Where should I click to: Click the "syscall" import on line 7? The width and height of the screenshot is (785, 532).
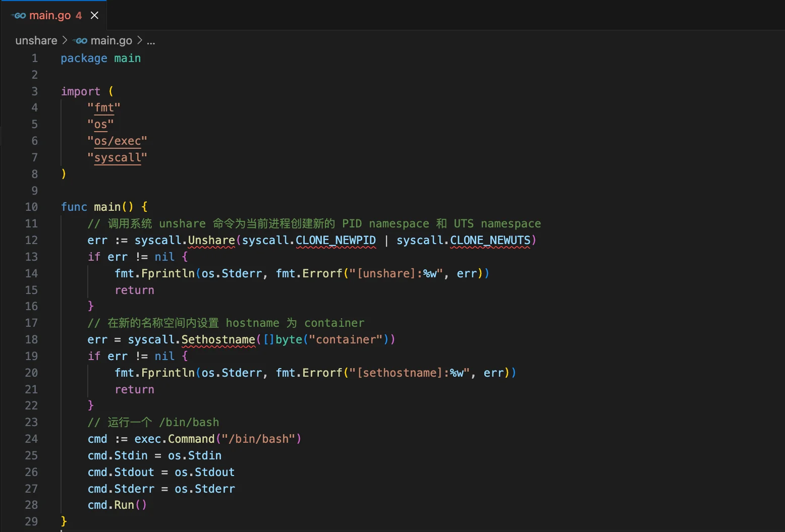point(117,157)
